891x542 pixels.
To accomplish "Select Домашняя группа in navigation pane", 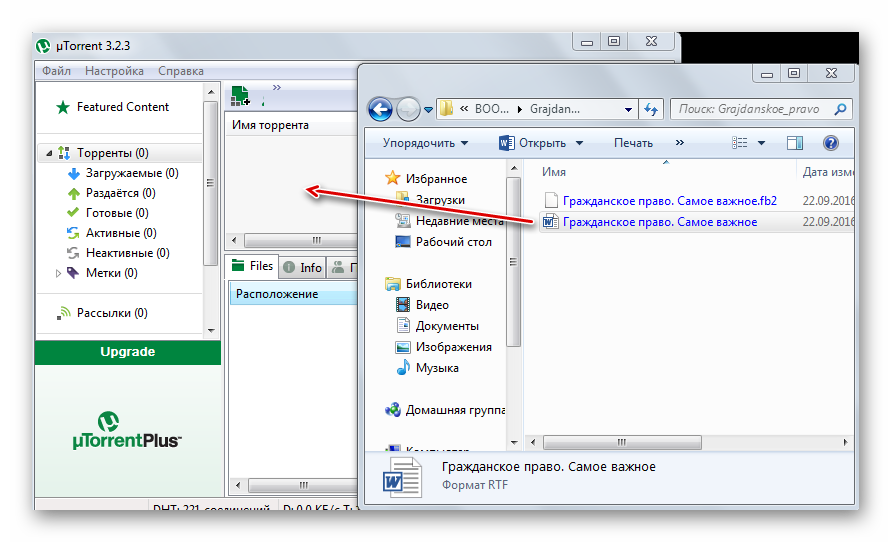I will (x=445, y=410).
